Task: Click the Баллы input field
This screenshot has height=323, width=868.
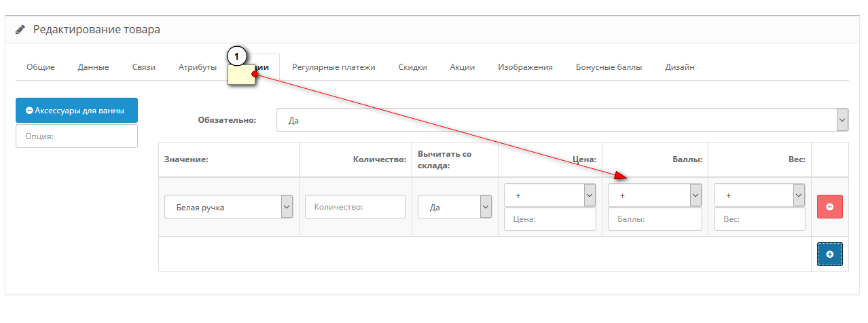Action: pos(655,219)
